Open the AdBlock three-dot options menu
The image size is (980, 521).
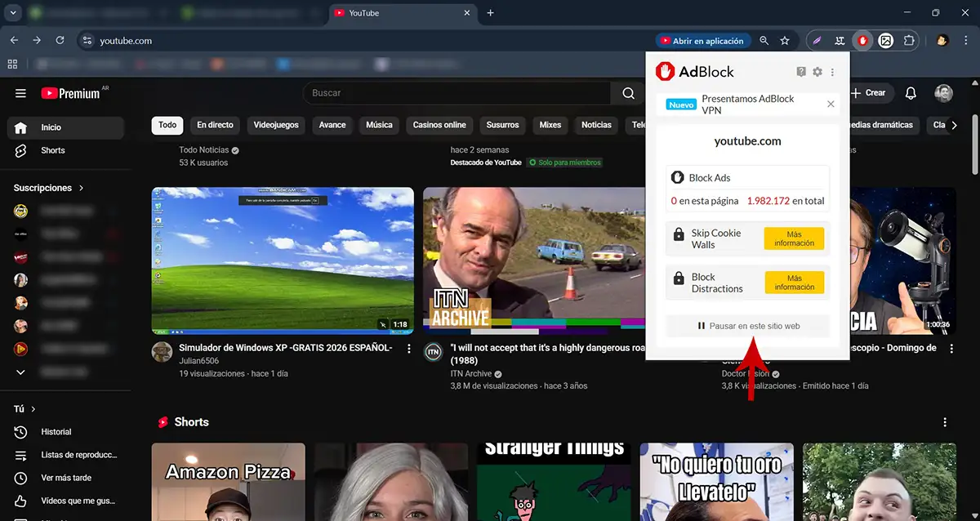click(832, 71)
